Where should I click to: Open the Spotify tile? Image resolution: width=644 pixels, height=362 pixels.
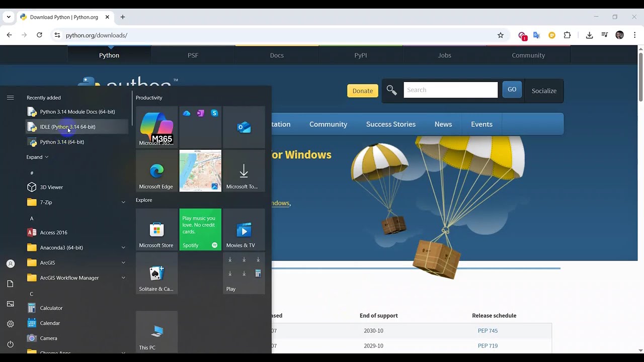(x=200, y=229)
